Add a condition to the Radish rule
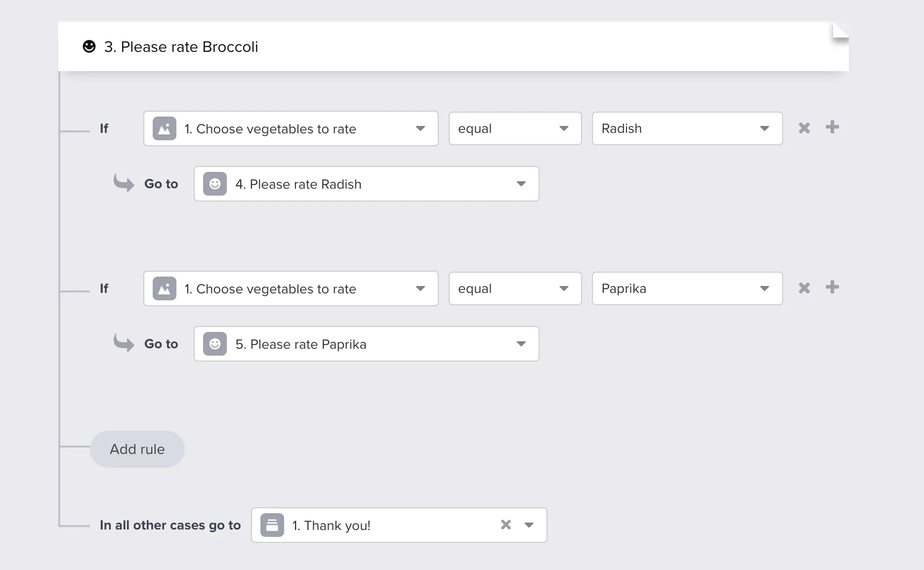The height and width of the screenshot is (570, 924). point(832,127)
